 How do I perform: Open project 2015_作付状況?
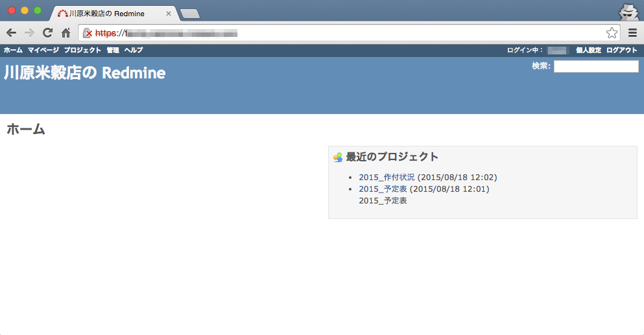(x=387, y=178)
